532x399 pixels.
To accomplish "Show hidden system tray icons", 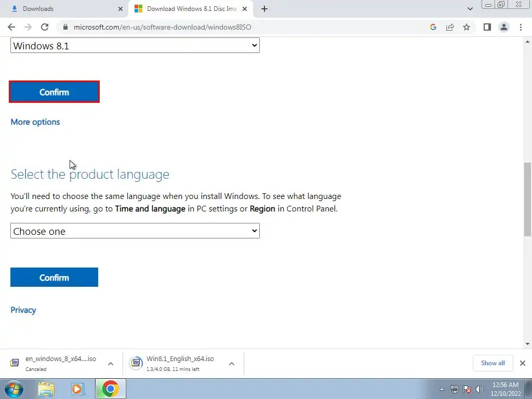I will pyautogui.click(x=442, y=389).
